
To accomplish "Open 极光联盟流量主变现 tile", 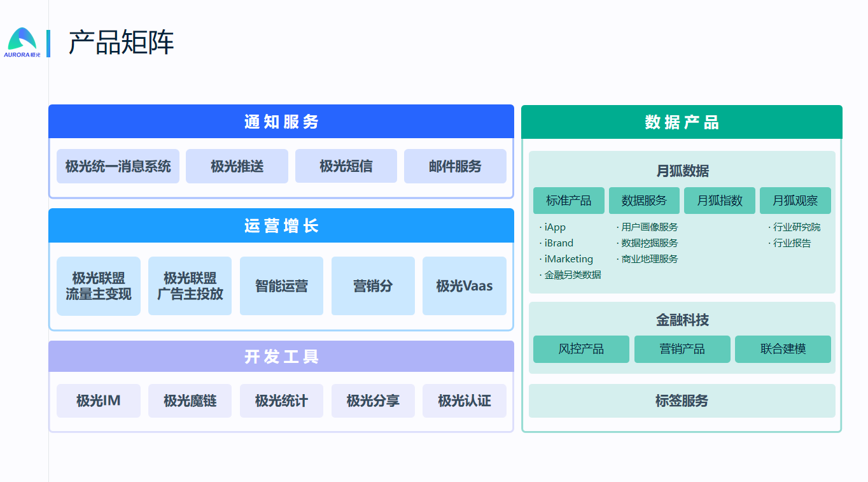I will click(x=99, y=286).
